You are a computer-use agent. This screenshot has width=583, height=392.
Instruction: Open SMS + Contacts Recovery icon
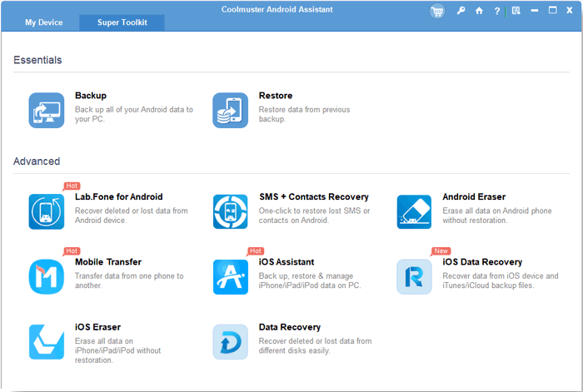tap(230, 211)
